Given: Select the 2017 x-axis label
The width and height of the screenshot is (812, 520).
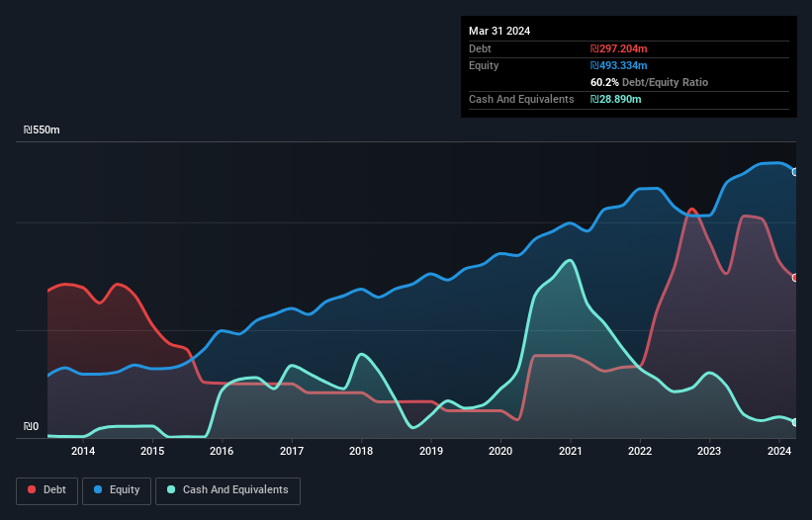Looking at the screenshot, I should [292, 451].
